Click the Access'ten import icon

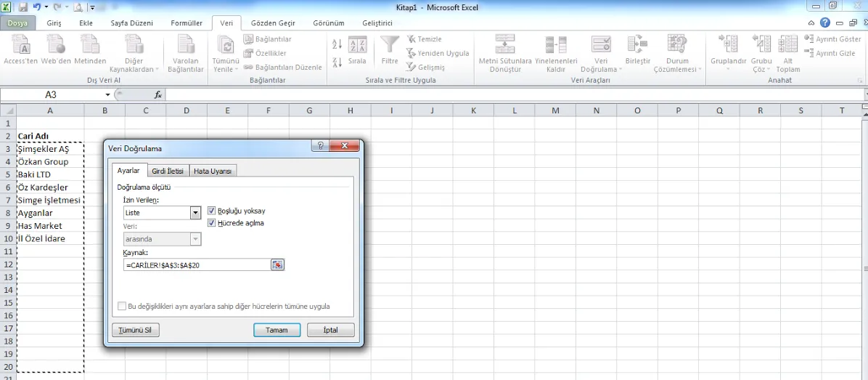20,47
